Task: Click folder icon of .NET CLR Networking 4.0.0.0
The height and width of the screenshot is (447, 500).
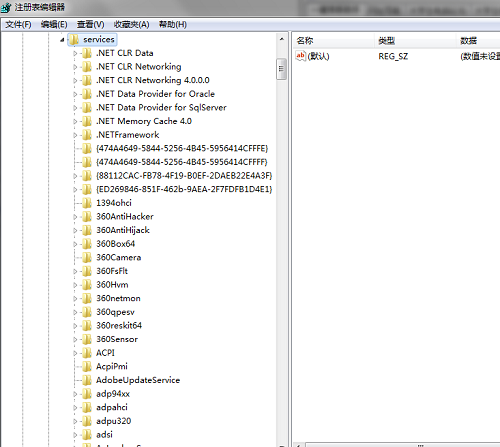Action: click(x=87, y=80)
